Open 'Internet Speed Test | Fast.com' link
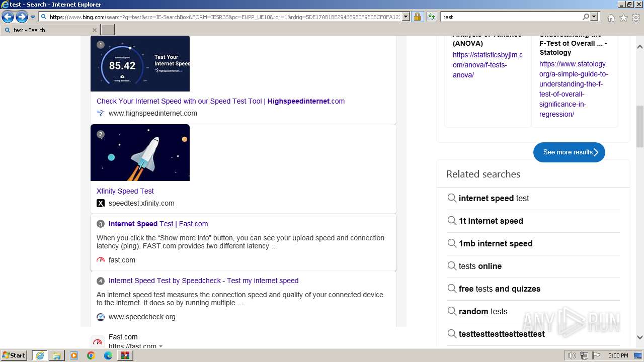Viewport: 644px width, 362px height. [158, 224]
